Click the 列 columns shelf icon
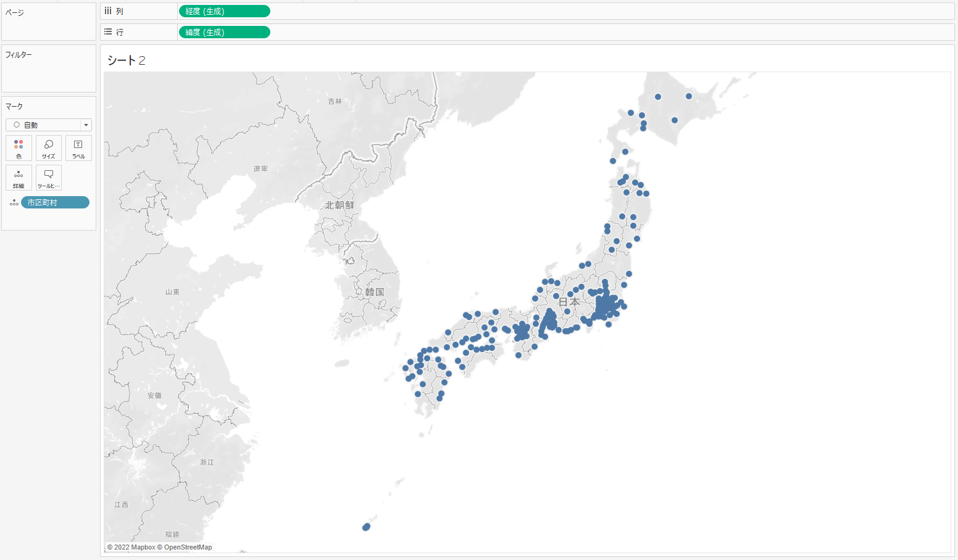This screenshot has height=560, width=958. [108, 11]
